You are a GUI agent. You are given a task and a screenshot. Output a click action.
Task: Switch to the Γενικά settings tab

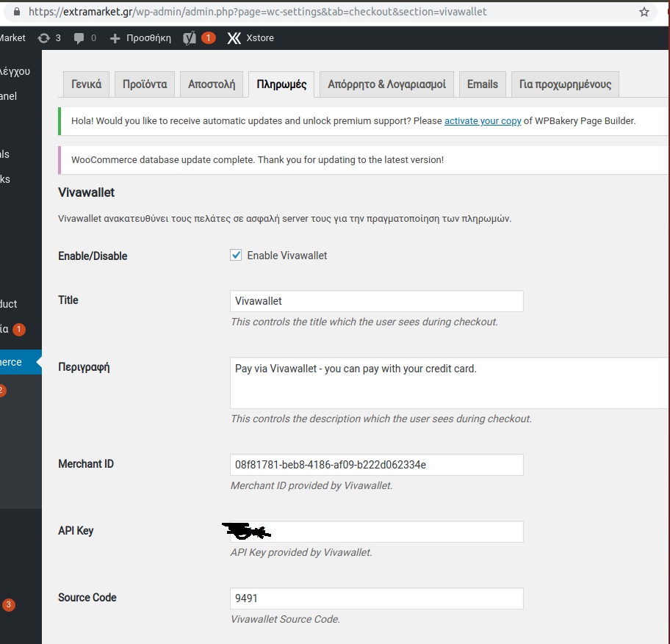(86, 84)
